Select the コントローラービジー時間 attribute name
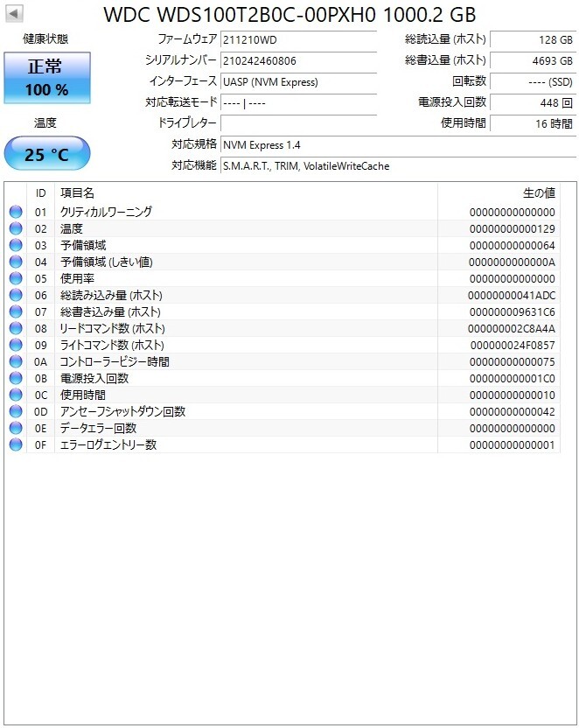This screenshot has height=728, width=579. tap(115, 361)
